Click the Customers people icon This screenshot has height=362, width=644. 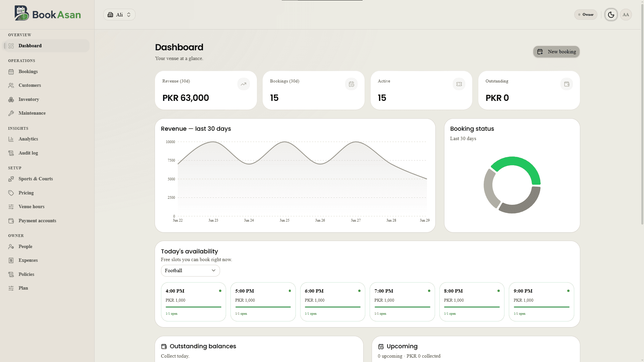pos(11,85)
